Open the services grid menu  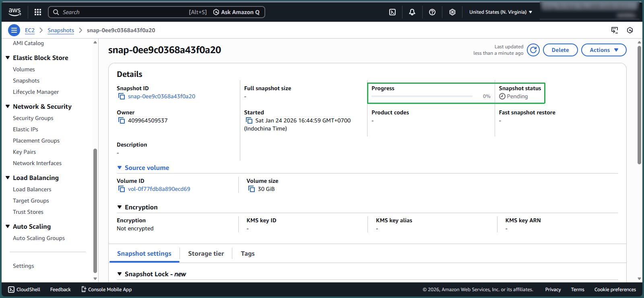click(x=38, y=12)
